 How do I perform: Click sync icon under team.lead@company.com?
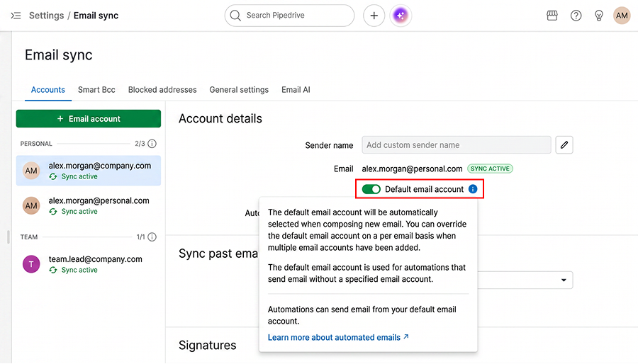[53, 270]
